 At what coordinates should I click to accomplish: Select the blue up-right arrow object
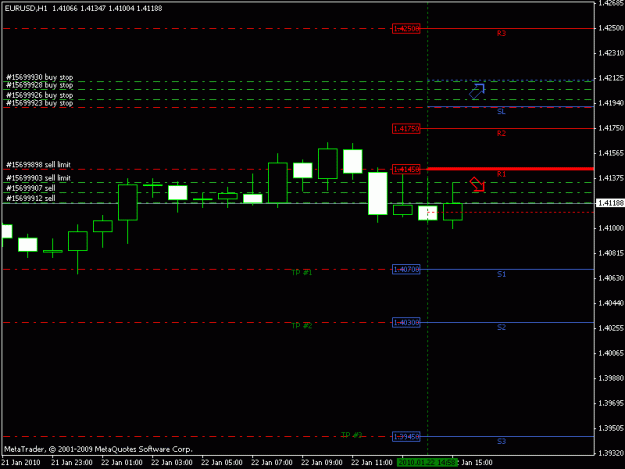point(477,91)
